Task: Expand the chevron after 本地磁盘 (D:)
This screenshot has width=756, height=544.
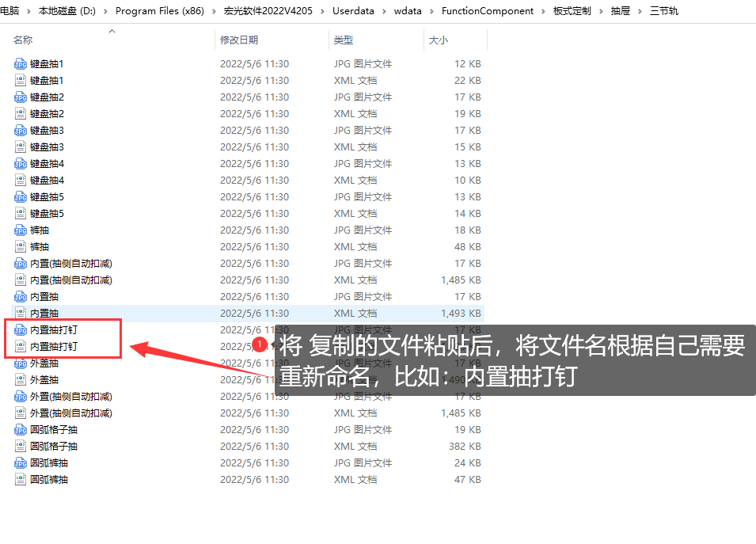Action: [105, 11]
